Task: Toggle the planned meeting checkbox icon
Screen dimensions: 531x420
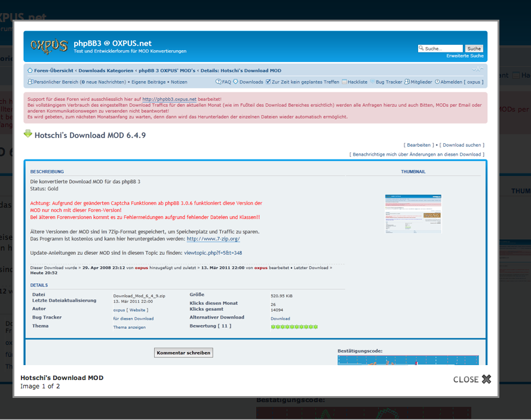Action: 268,82
